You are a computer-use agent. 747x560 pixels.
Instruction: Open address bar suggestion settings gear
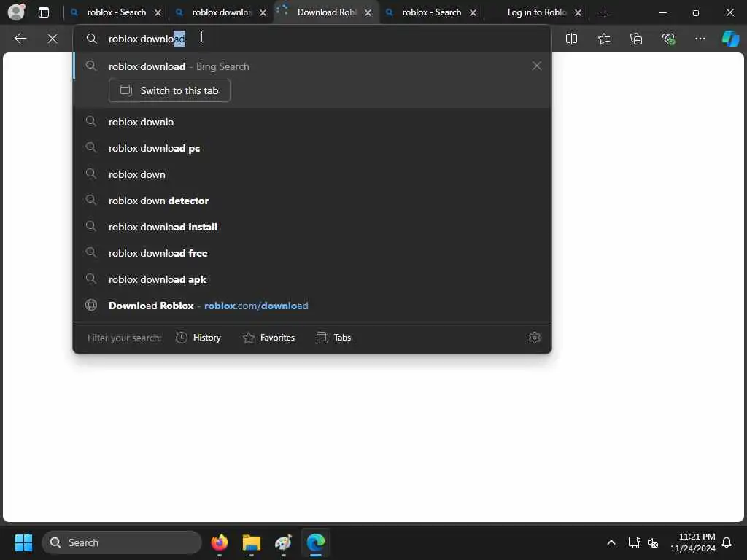pos(535,338)
